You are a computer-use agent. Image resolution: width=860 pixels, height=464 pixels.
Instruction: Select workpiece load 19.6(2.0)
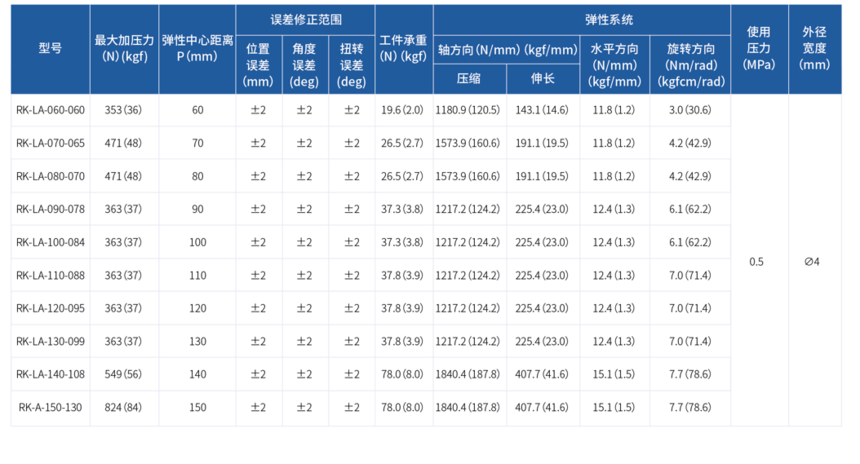(x=403, y=110)
